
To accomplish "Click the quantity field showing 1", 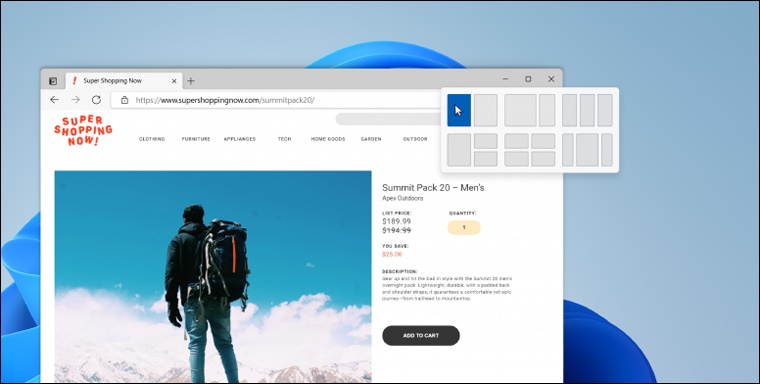I will (464, 227).
